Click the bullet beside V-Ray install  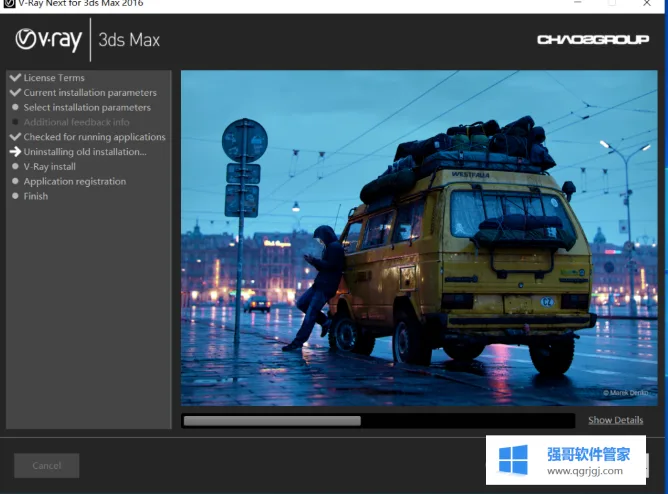[x=15, y=167]
